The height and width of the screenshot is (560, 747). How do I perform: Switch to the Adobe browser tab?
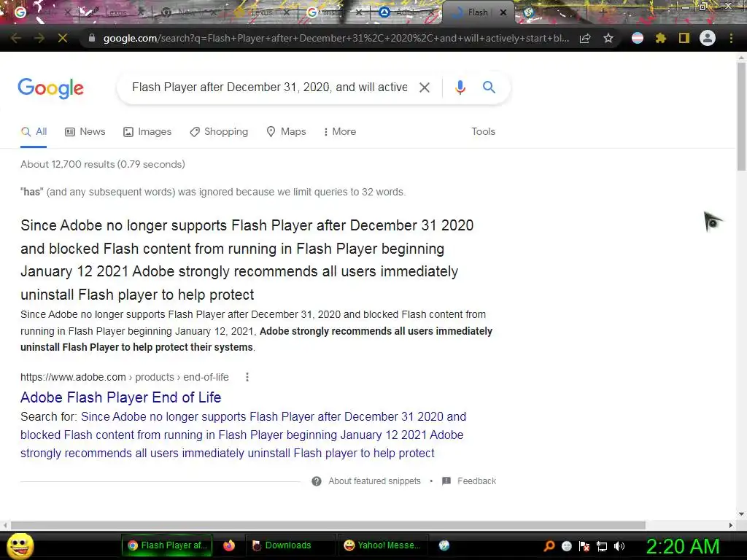click(405, 12)
